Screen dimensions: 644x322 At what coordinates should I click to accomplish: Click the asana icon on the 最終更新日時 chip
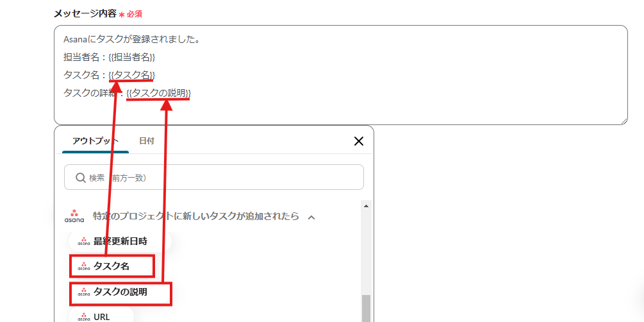84,242
